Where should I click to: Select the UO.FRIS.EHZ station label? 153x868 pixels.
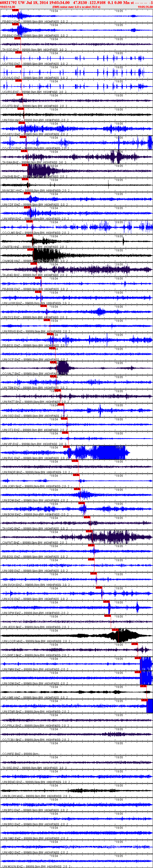click(x=35, y=64)
